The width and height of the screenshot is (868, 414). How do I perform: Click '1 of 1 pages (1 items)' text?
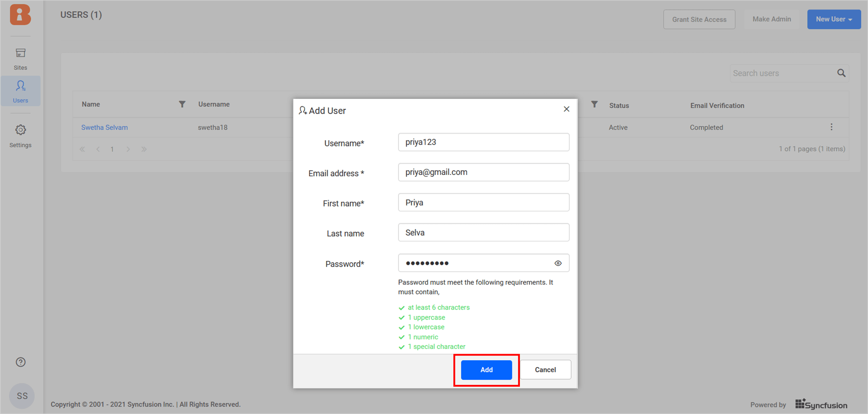(x=812, y=149)
